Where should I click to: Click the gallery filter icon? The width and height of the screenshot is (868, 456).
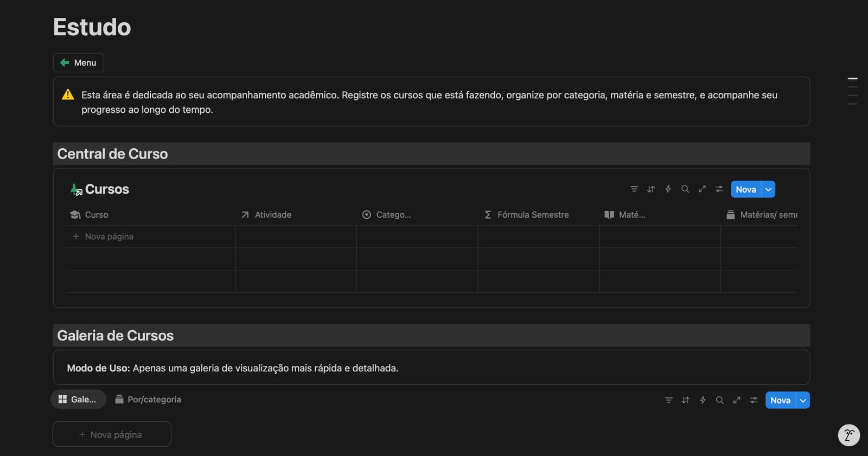668,400
